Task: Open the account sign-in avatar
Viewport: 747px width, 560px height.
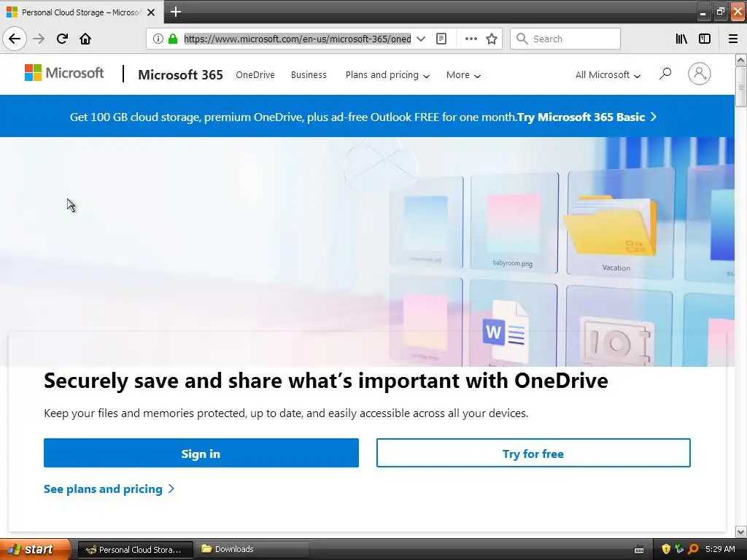Action: 700,74
